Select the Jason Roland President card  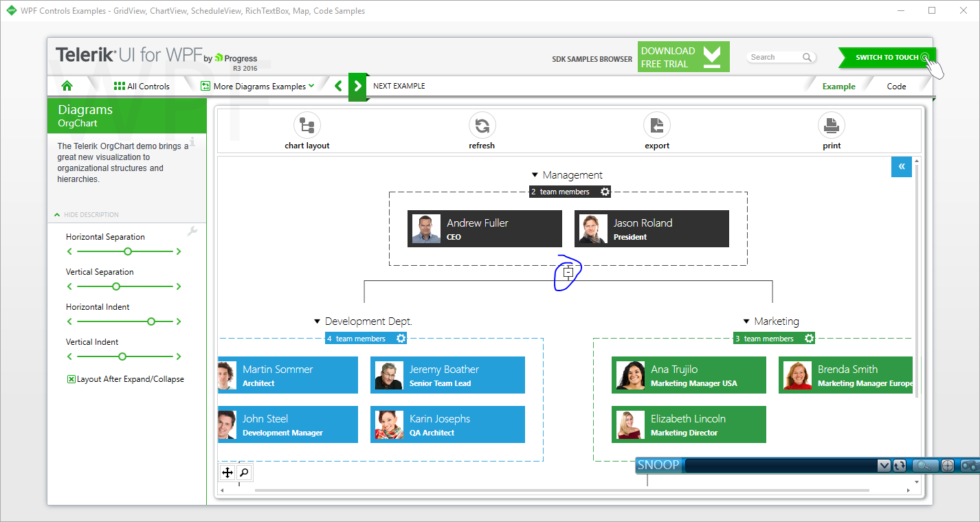coord(652,229)
